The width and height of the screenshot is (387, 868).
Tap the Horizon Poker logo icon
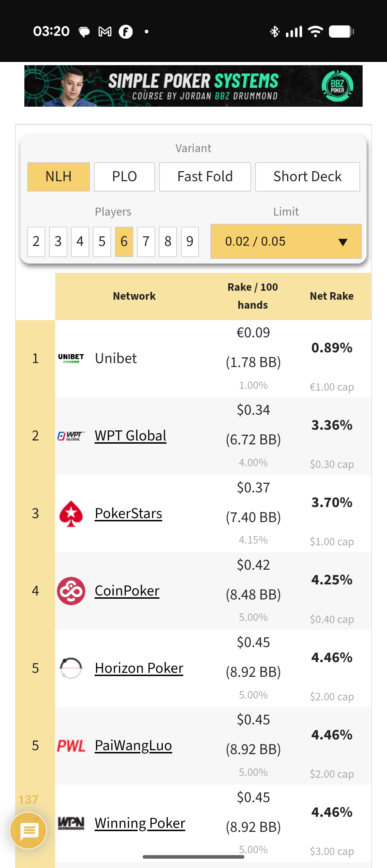coord(71,668)
